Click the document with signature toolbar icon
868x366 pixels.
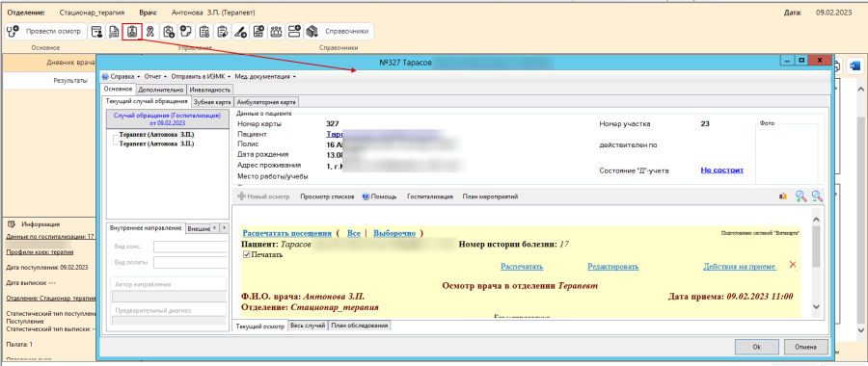coord(114,32)
